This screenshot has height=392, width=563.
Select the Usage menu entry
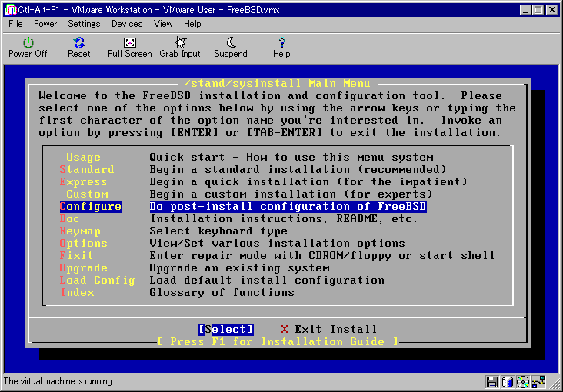pos(83,158)
